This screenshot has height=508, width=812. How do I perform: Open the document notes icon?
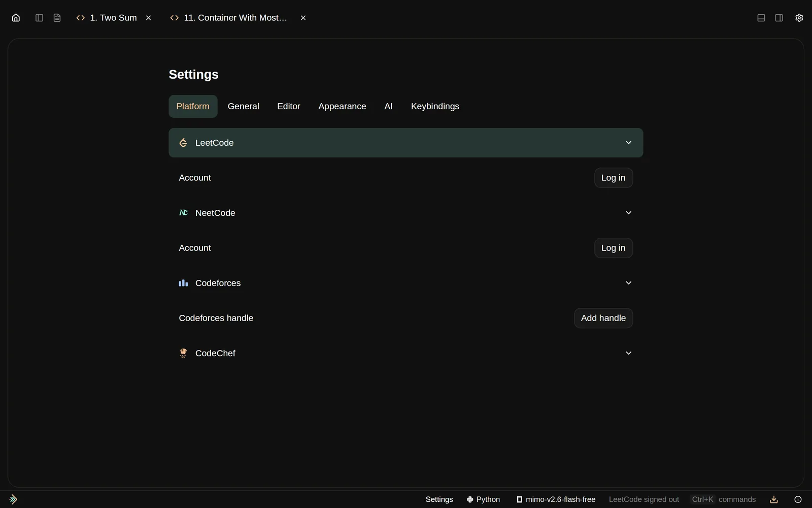point(57,18)
